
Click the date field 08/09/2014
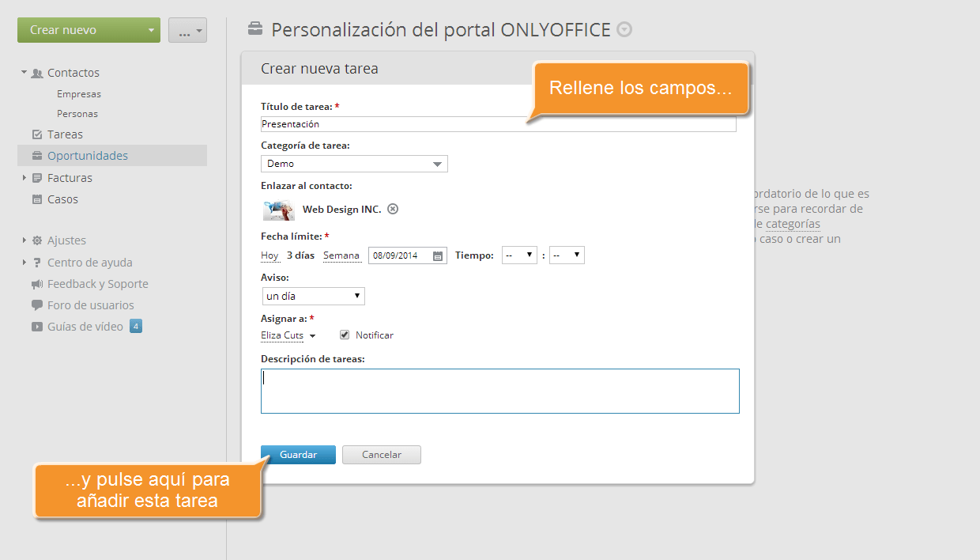(x=408, y=255)
